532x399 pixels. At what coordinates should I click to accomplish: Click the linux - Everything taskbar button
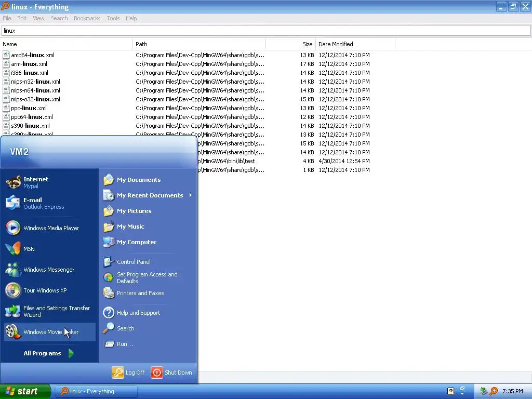point(96,391)
